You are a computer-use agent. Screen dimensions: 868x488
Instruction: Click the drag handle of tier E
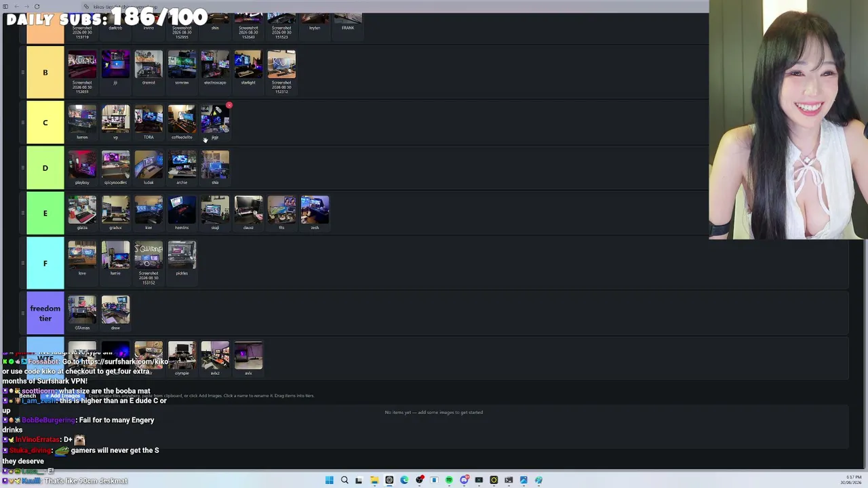[x=22, y=213]
